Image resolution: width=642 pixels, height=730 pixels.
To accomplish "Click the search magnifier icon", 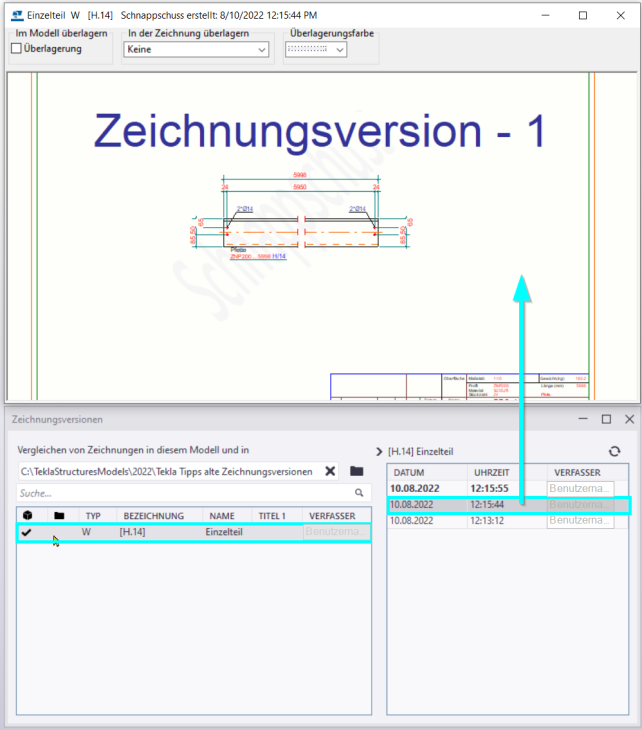I will pos(359,493).
